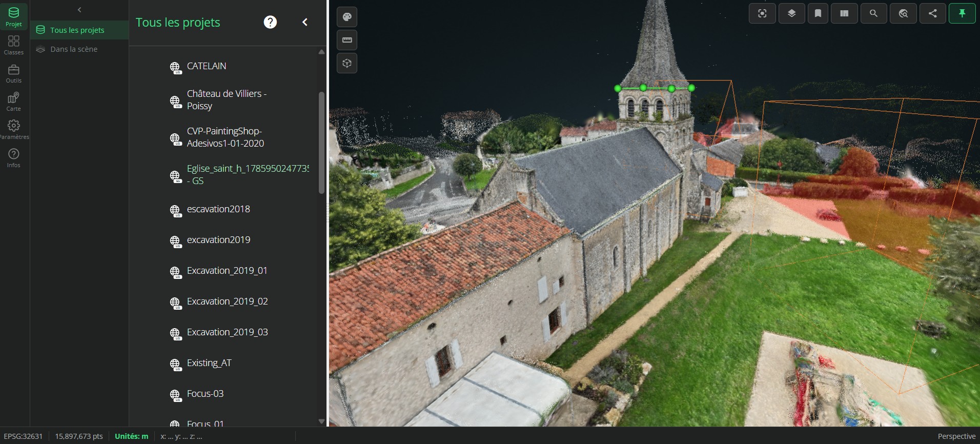Select Tous les projets menu entry

[79, 30]
